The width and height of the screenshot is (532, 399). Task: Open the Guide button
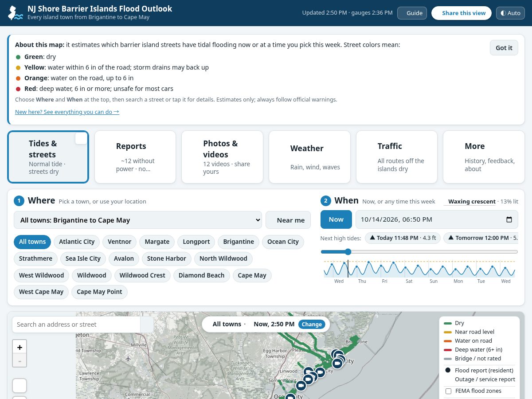coord(412,13)
